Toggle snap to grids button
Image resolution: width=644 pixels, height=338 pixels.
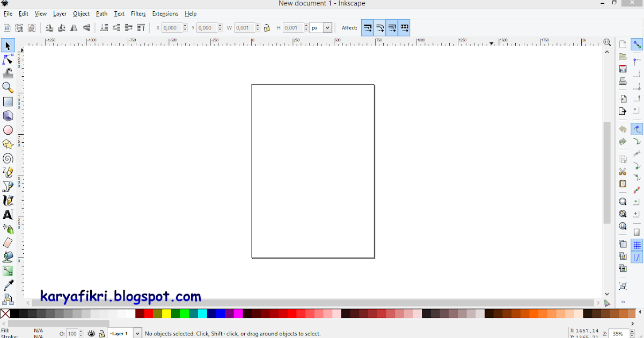(636, 245)
